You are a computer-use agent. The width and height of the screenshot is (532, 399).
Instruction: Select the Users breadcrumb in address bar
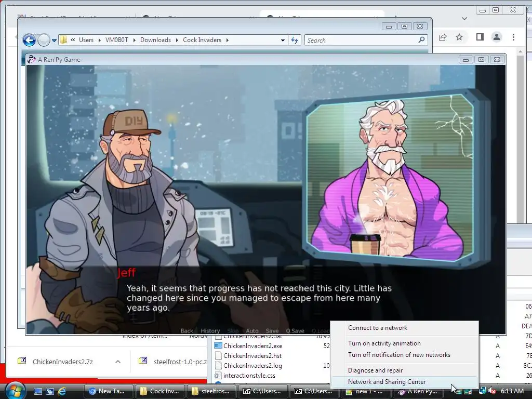[86, 40]
